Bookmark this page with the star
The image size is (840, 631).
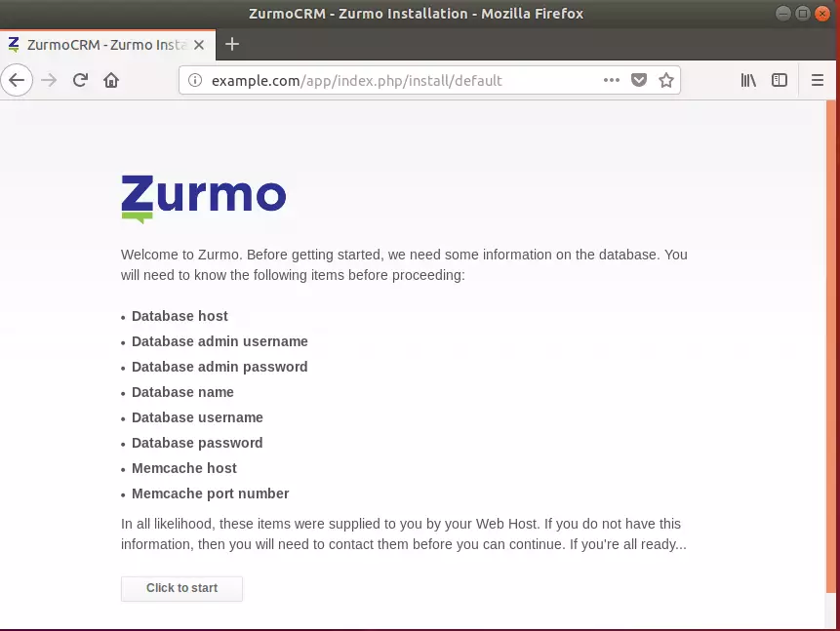pyautogui.click(x=666, y=80)
